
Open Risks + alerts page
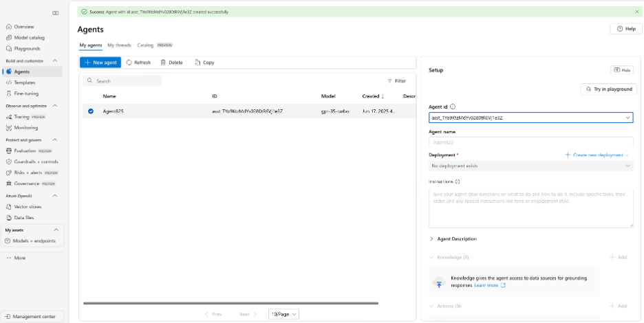tap(32, 172)
